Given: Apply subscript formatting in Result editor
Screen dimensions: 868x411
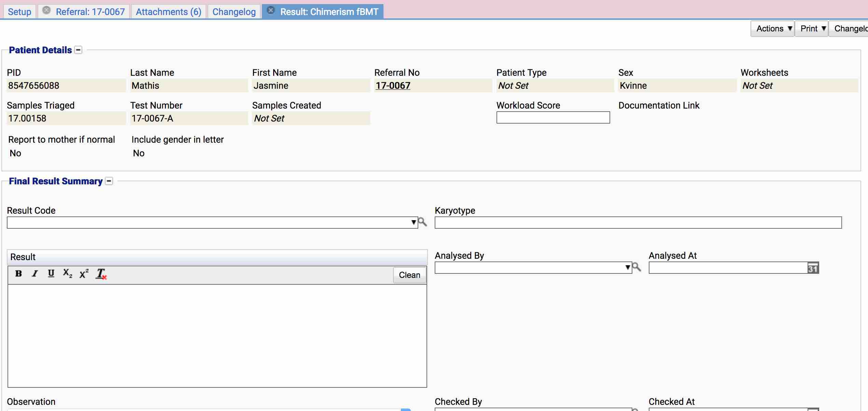Looking at the screenshot, I should point(67,273).
